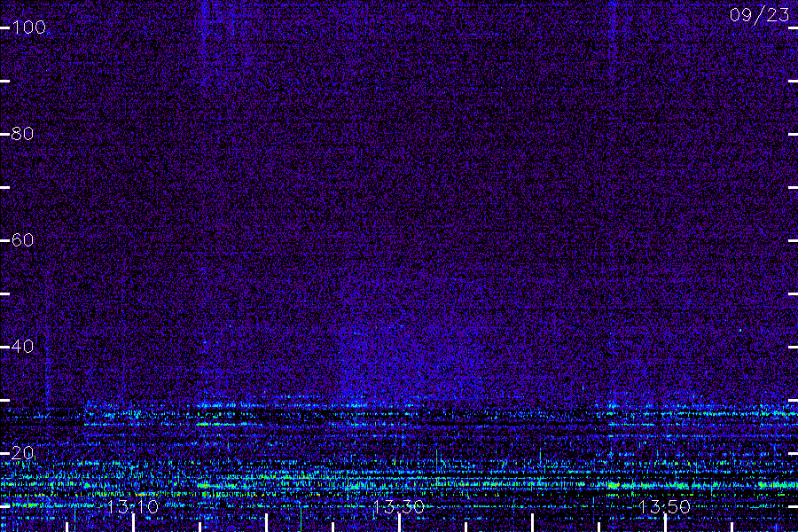Click the 100 frequency axis label

(29, 27)
